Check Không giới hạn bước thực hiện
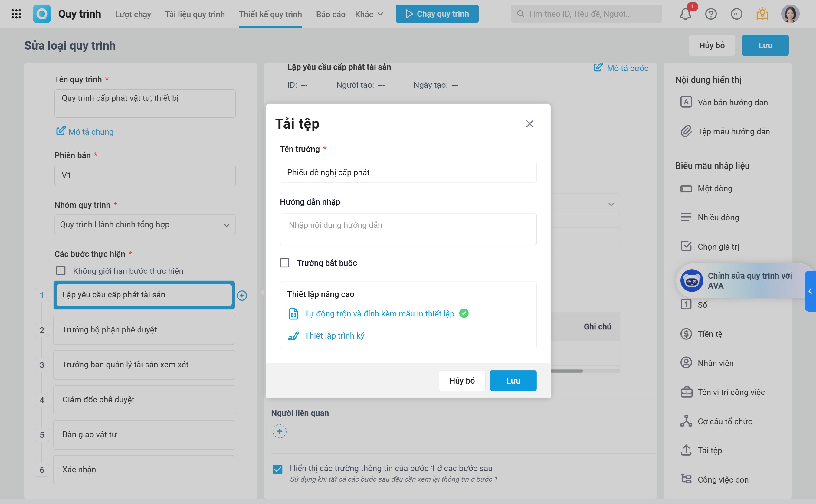This screenshot has width=816, height=504. (61, 271)
